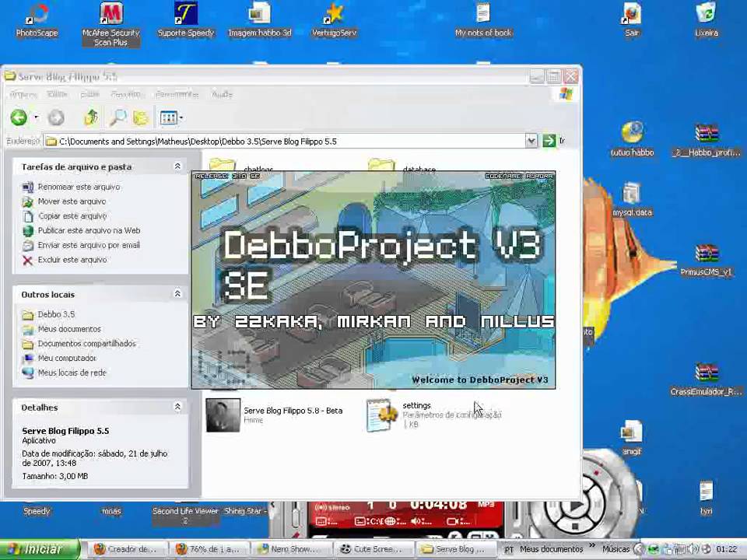Switch to the Serve Blog... taskbar item
The image size is (747, 560).
point(455,549)
